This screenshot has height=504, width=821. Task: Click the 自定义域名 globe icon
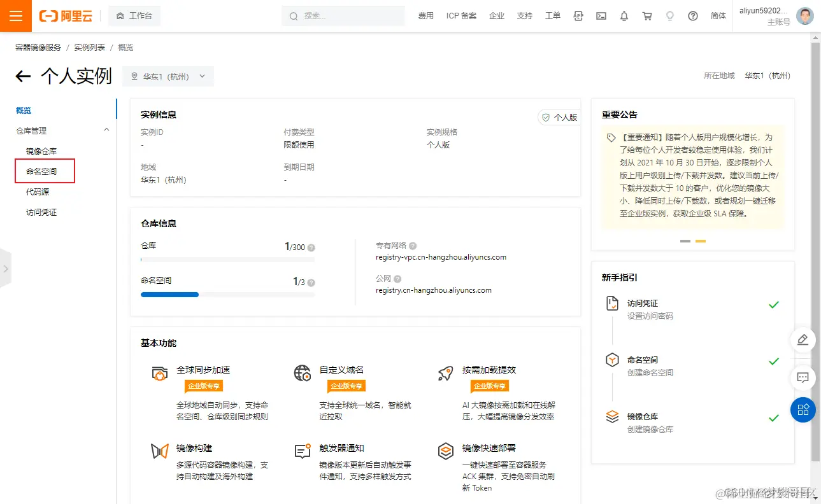(x=303, y=374)
